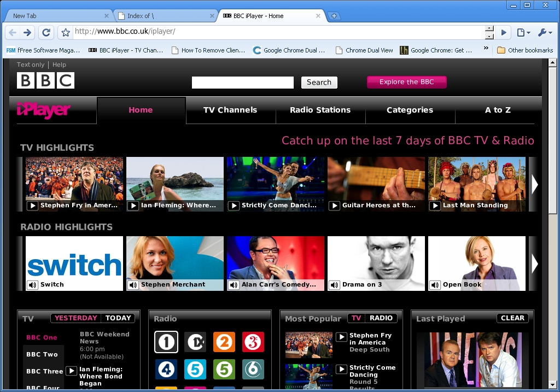Open a new tab with the plus button

pyautogui.click(x=334, y=16)
